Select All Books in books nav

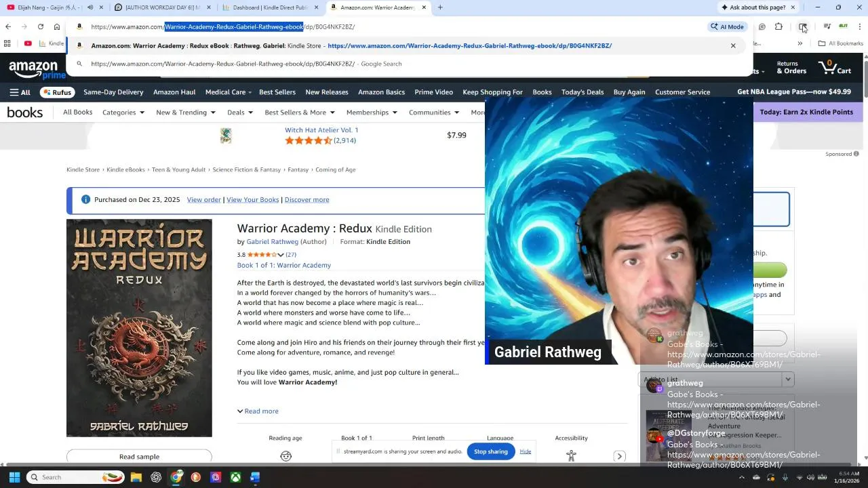coord(77,113)
